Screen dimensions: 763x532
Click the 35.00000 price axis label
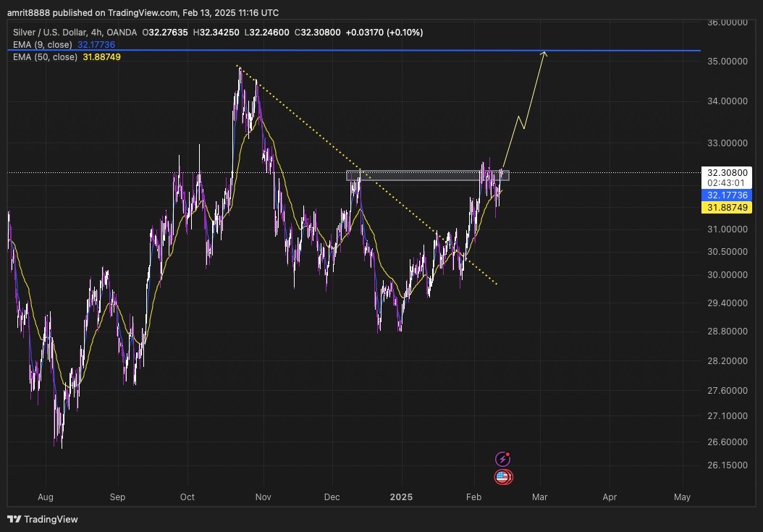[727, 62]
